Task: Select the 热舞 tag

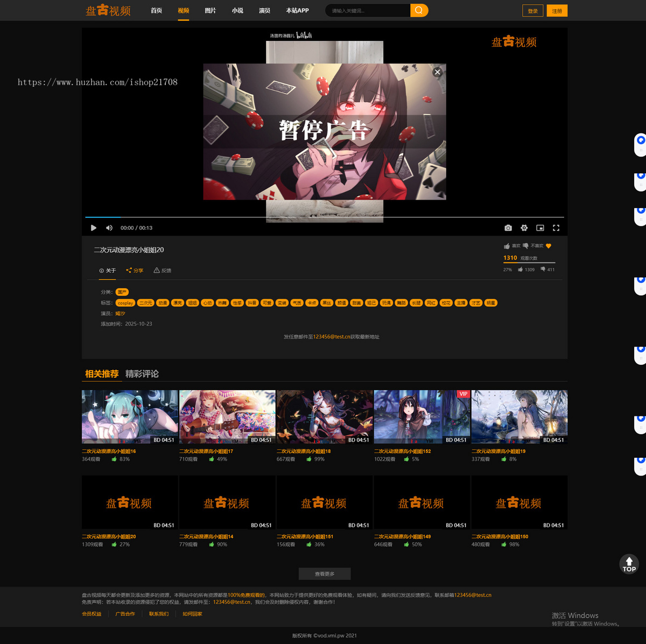Action: click(x=222, y=303)
